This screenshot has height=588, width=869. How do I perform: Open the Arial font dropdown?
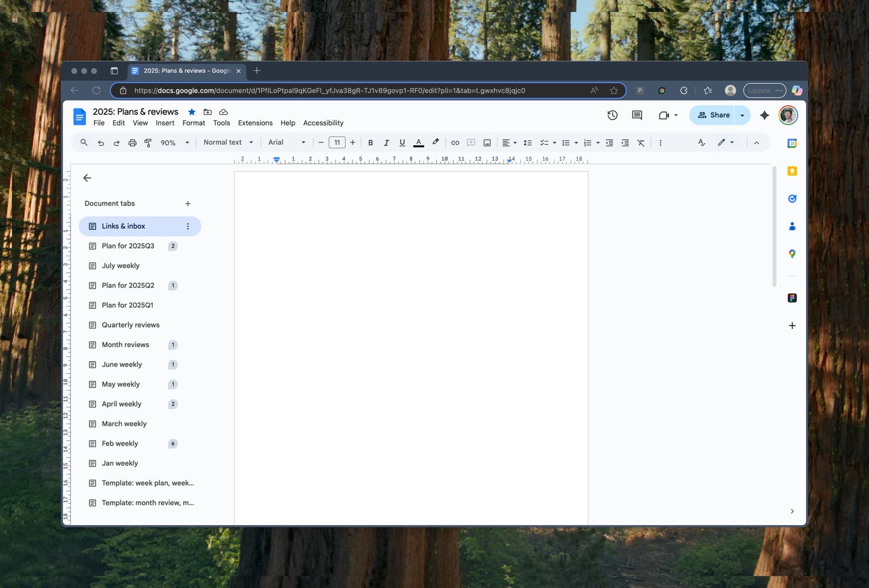pyautogui.click(x=287, y=142)
